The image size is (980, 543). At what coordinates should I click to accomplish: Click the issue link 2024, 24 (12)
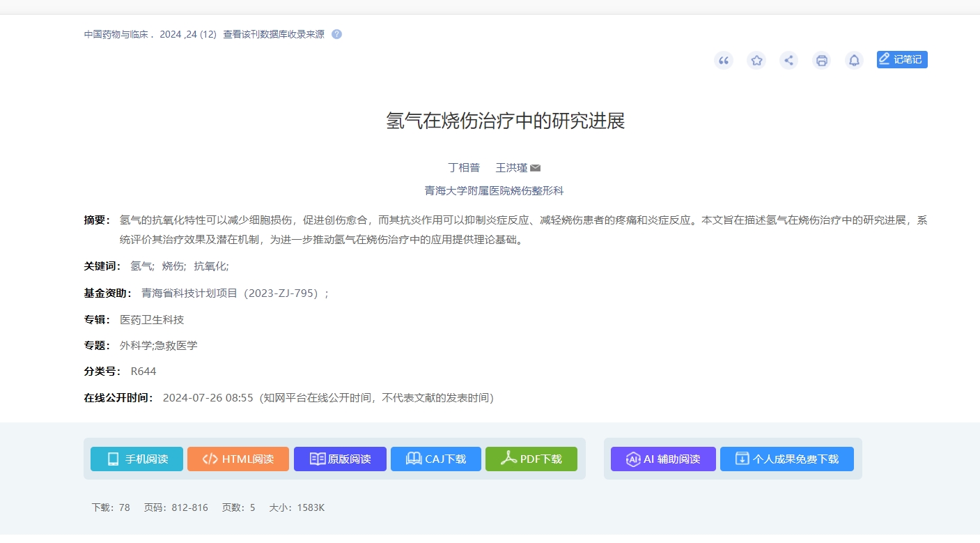188,34
